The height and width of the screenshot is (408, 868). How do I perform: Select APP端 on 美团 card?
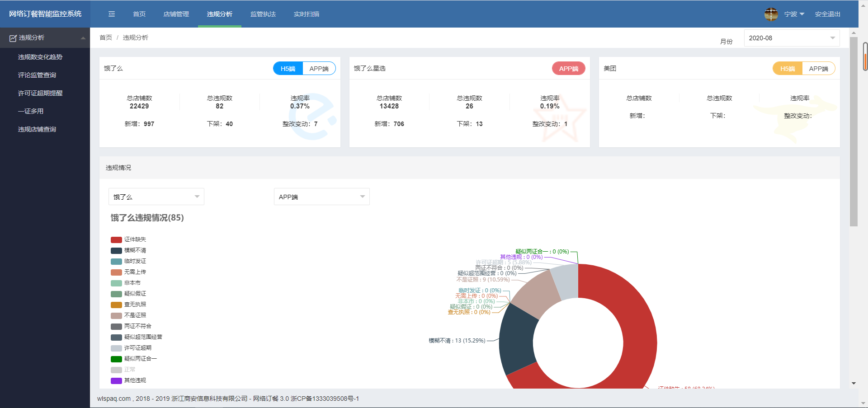click(819, 69)
